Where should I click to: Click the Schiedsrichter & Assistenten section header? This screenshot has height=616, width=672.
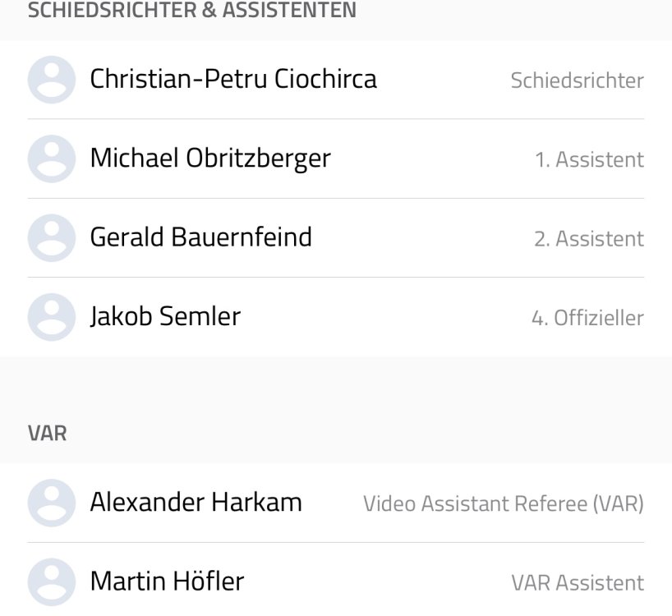(192, 11)
